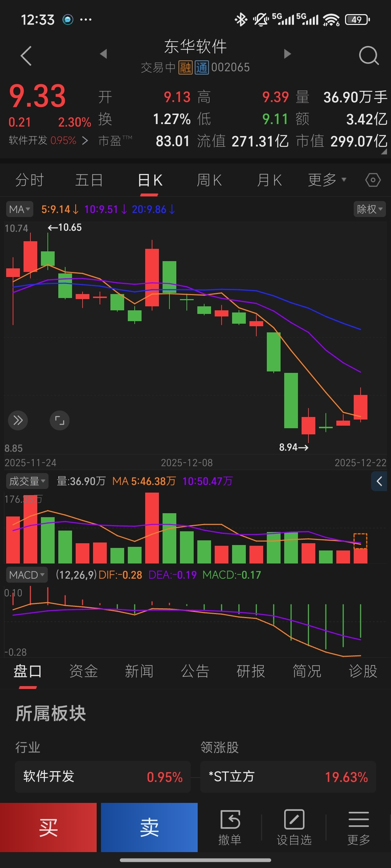This screenshot has height=868, width=391.
Task: Tap the 量 36.90万手 volume value
Action: point(355,97)
